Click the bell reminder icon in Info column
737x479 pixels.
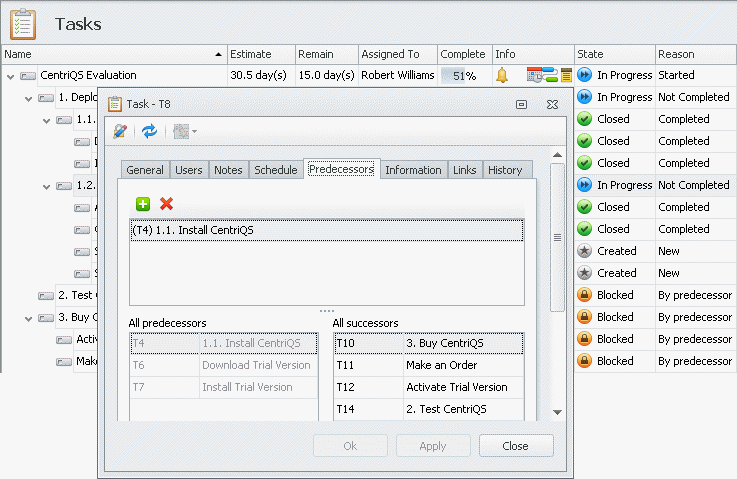click(502, 75)
